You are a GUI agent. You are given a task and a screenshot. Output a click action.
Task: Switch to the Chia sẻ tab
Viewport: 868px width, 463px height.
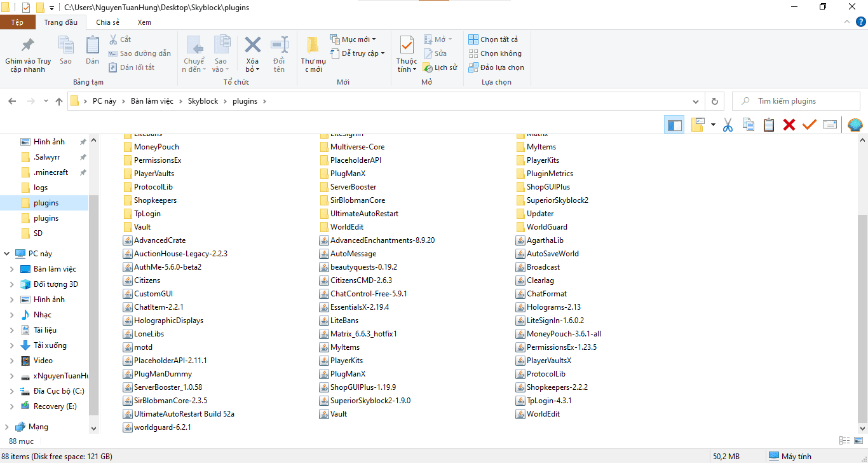coord(107,22)
